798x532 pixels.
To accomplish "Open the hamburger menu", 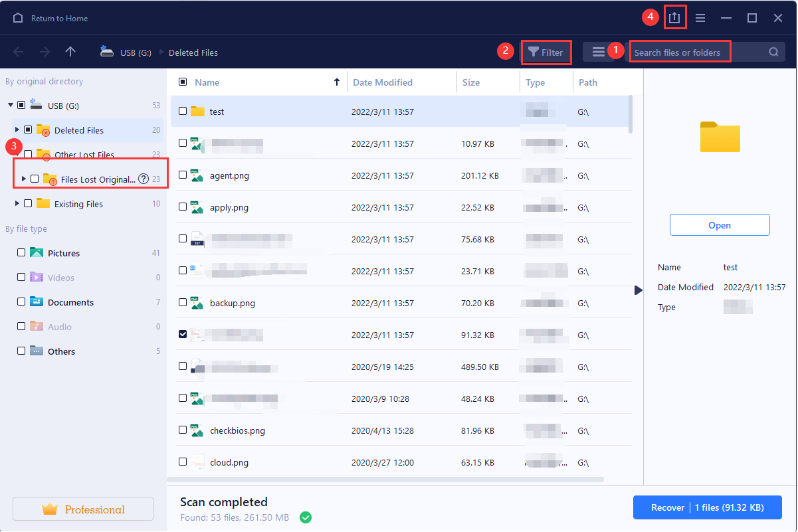I will pos(700,18).
